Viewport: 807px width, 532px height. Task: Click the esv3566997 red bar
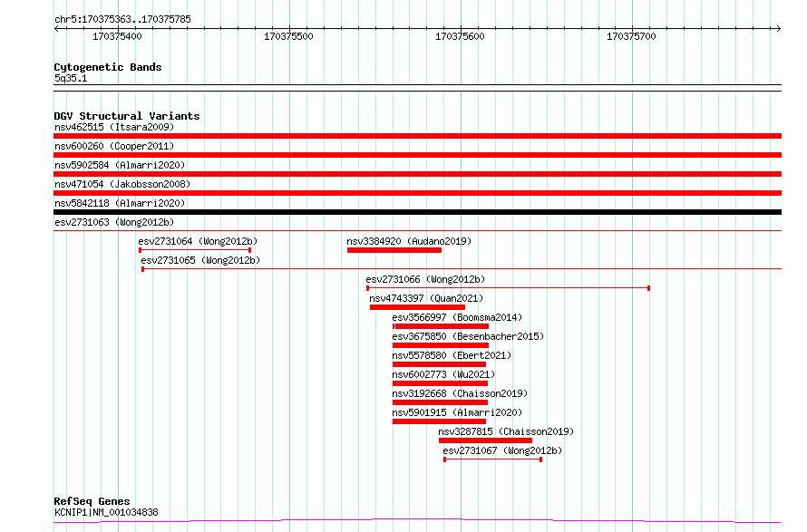click(x=441, y=326)
